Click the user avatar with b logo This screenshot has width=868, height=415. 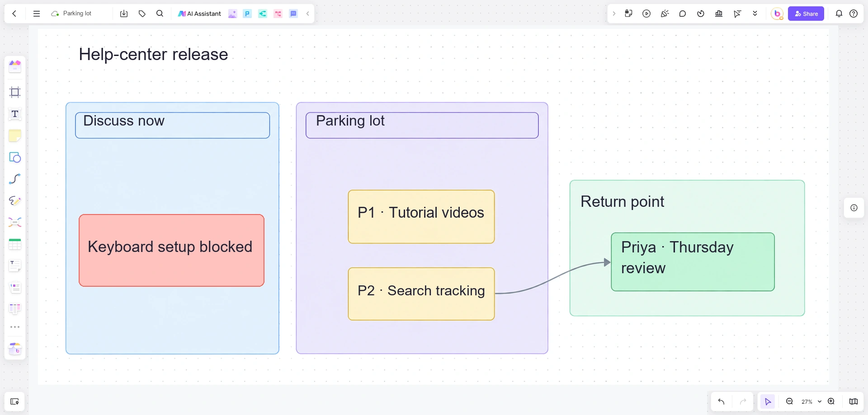tap(777, 14)
